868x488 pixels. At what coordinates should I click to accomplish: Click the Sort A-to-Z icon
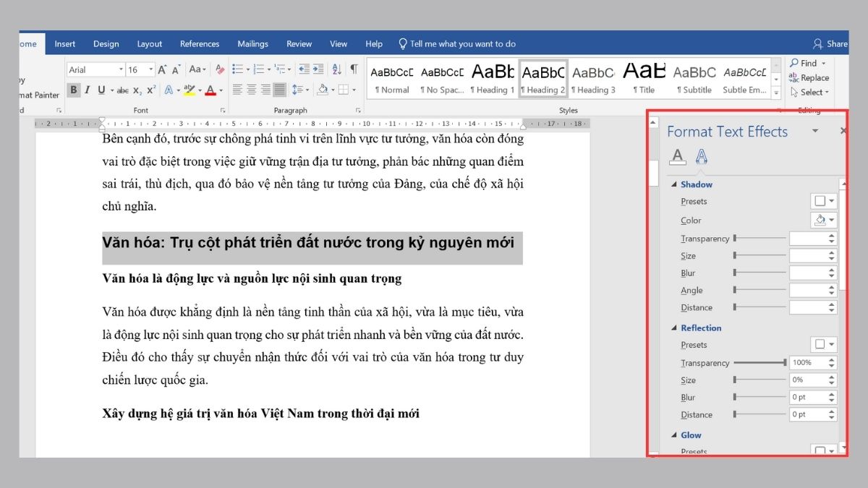(x=336, y=69)
